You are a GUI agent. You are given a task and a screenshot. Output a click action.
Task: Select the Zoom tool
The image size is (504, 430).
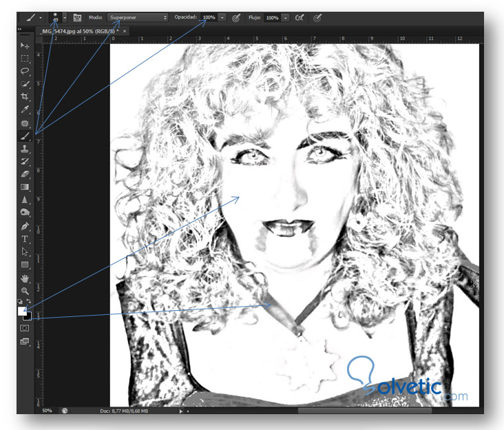[x=25, y=291]
